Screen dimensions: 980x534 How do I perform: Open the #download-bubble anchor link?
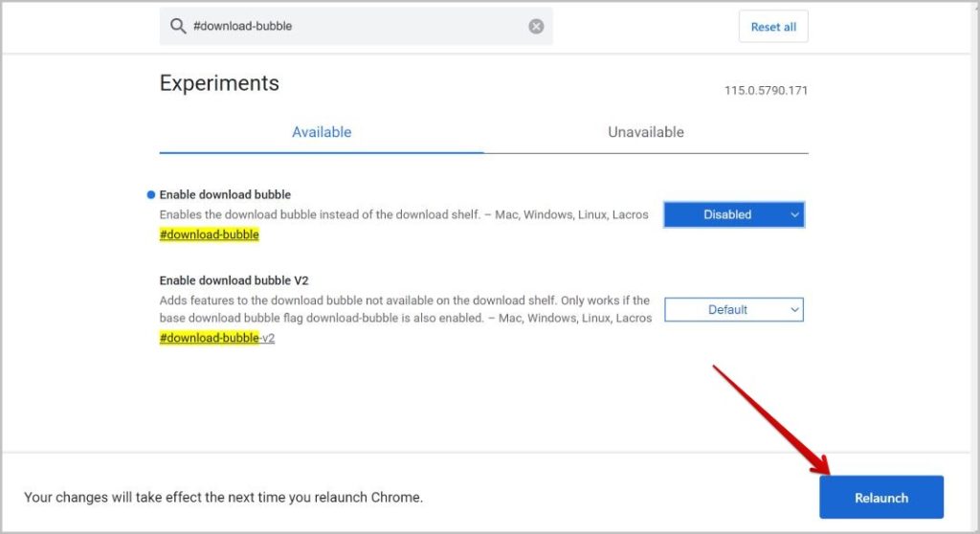click(x=209, y=234)
